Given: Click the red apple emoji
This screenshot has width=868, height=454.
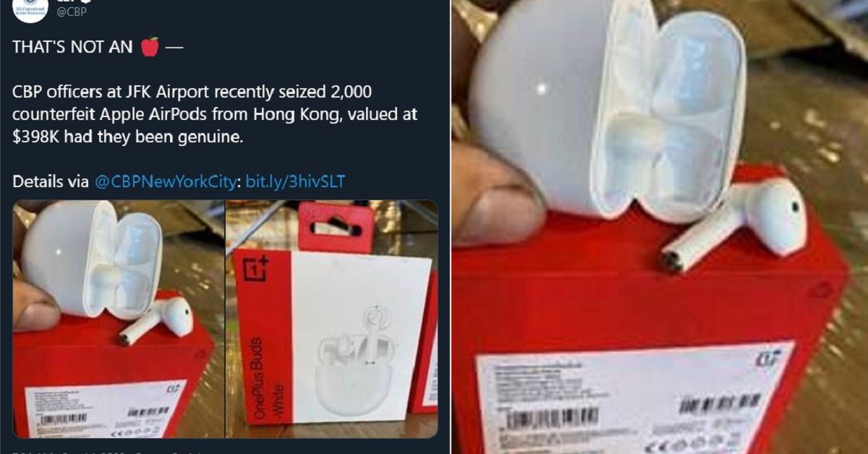Looking at the screenshot, I should pyautogui.click(x=150, y=47).
